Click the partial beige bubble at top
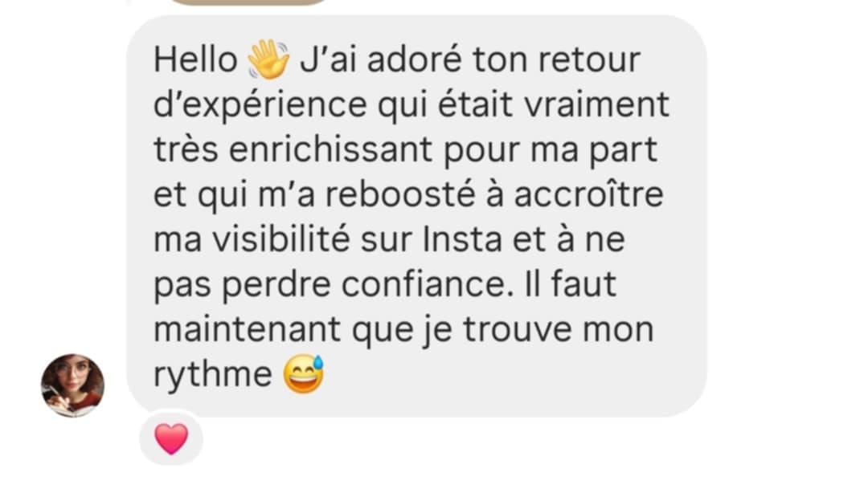This screenshot has width=868, height=493. point(248,2)
